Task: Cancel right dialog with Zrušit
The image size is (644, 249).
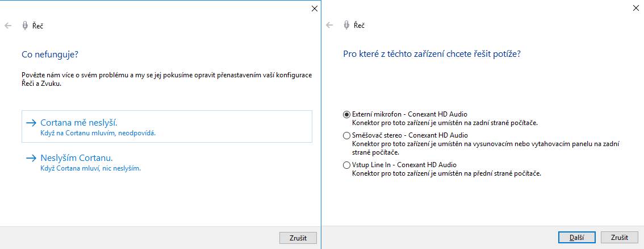Action: 620,238
